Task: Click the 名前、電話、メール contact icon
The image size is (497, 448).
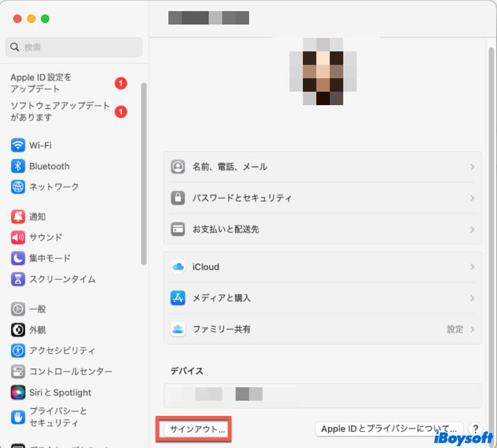Action: pyautogui.click(x=178, y=166)
